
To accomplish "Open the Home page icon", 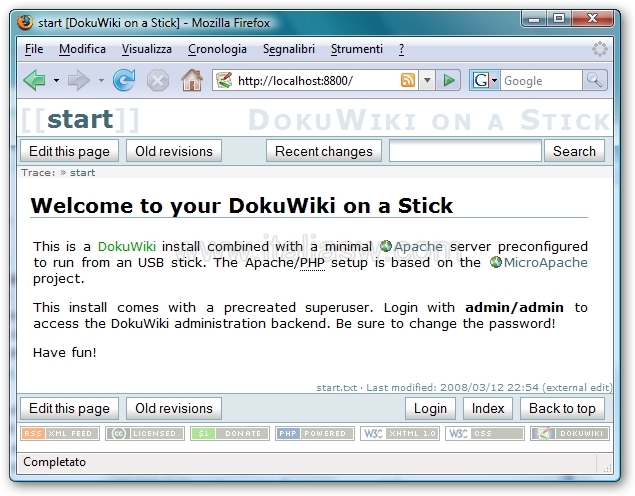I will click(192, 80).
